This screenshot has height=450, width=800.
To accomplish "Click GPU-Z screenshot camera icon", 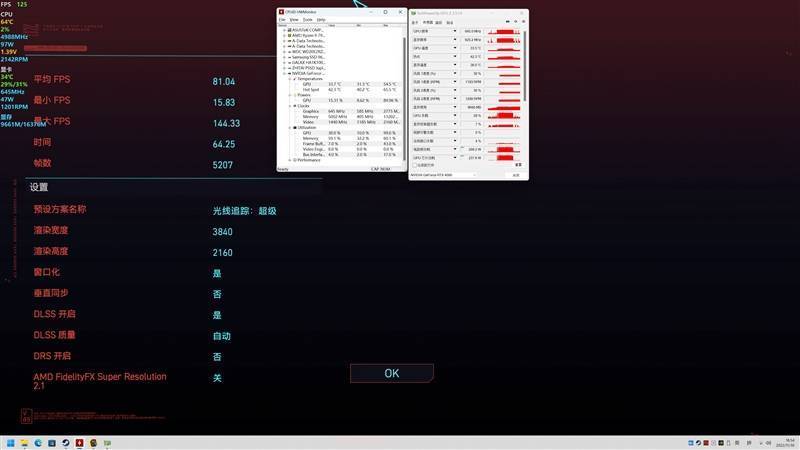I will (507, 22).
